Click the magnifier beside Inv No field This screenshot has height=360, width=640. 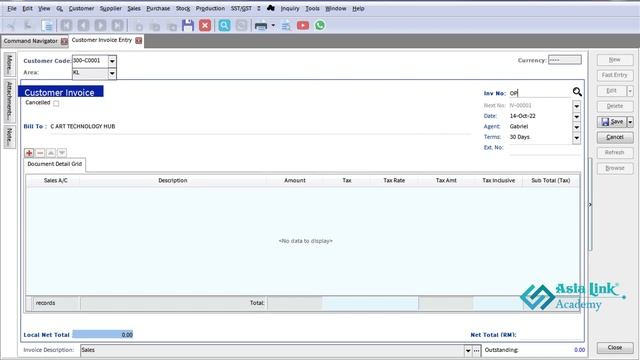pyautogui.click(x=577, y=92)
